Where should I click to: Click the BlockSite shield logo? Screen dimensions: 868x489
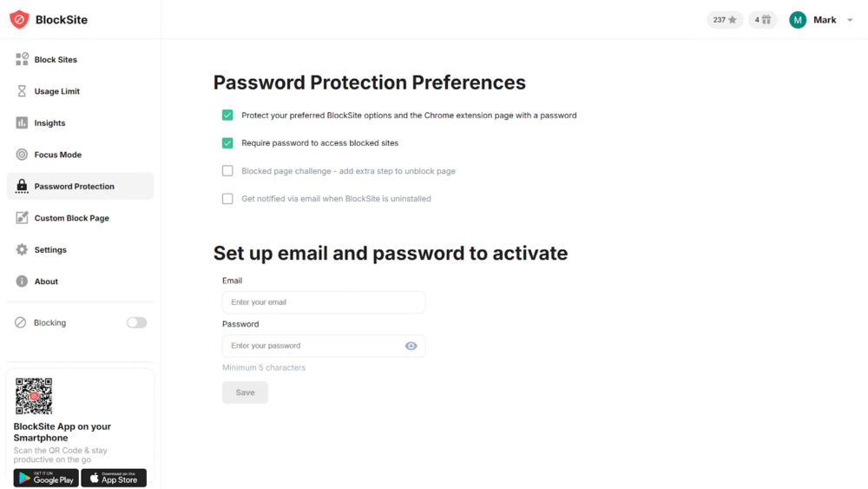[x=19, y=19]
